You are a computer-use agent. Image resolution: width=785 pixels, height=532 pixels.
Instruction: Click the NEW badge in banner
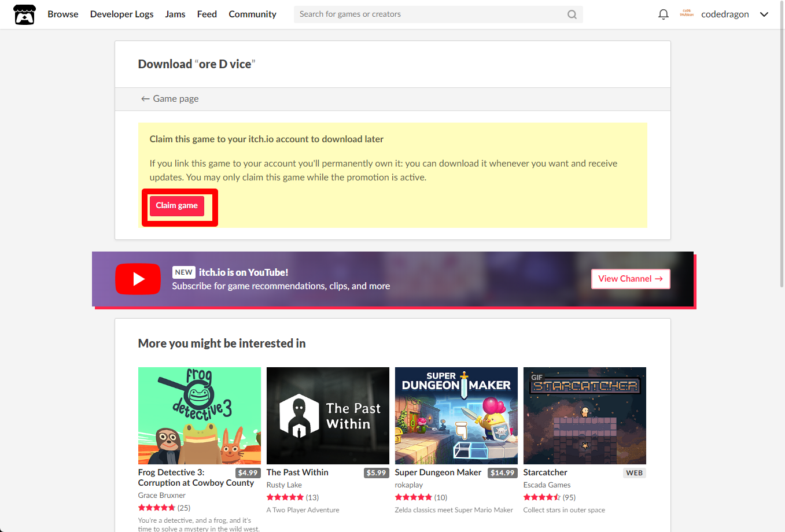point(184,272)
